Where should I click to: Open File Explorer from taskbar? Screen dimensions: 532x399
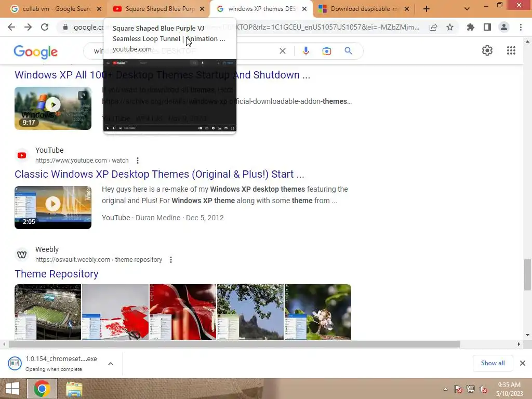(74, 389)
